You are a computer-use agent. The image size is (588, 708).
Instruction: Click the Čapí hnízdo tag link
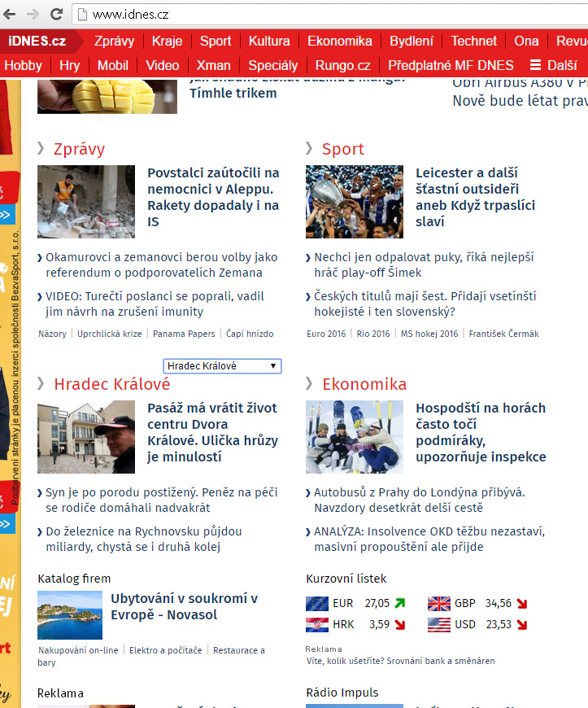[x=250, y=334]
